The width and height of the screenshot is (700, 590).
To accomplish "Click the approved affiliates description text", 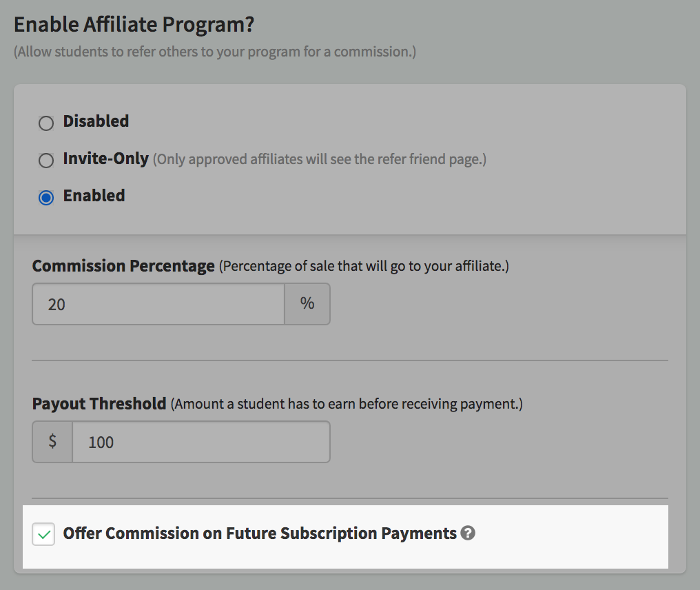I will [320, 159].
